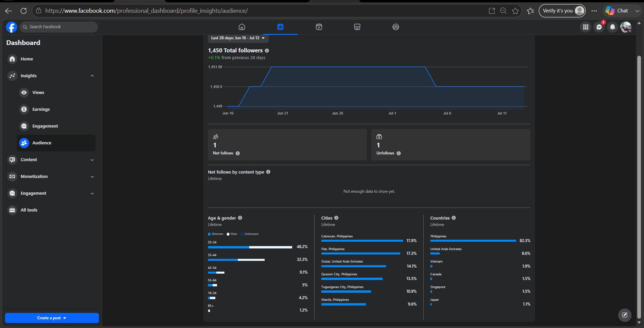Open the Last 28 days date range dropdown

pos(238,38)
